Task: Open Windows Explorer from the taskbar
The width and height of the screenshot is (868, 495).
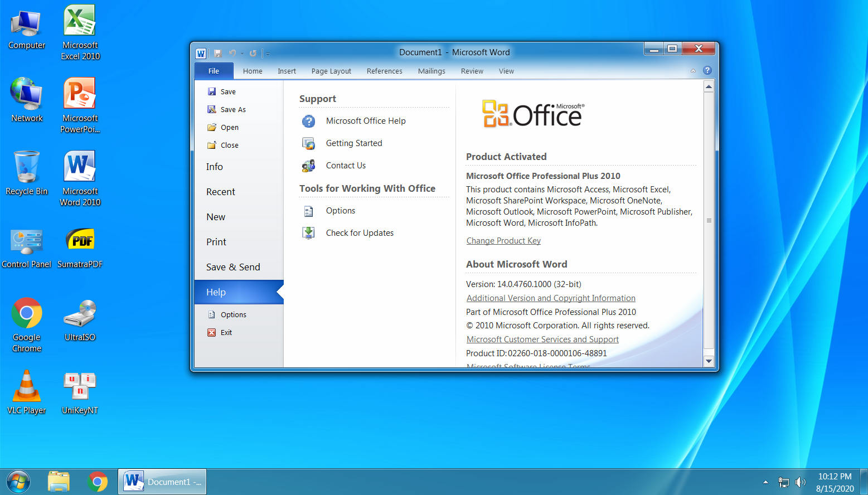Action: coord(59,482)
